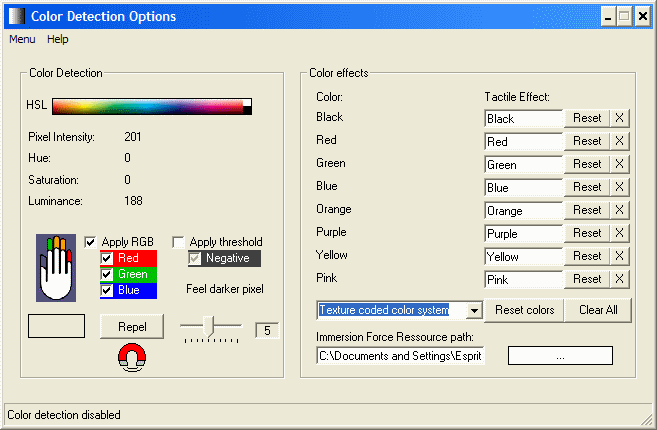Screen dimensions: 657x430
Task: Click the 'Feel darker pixel' label
Action: [225, 289]
